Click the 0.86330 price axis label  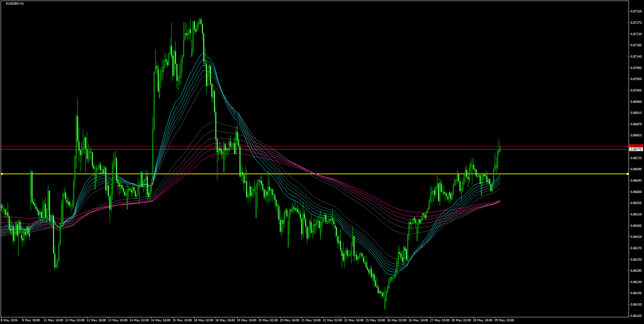coord(636,260)
